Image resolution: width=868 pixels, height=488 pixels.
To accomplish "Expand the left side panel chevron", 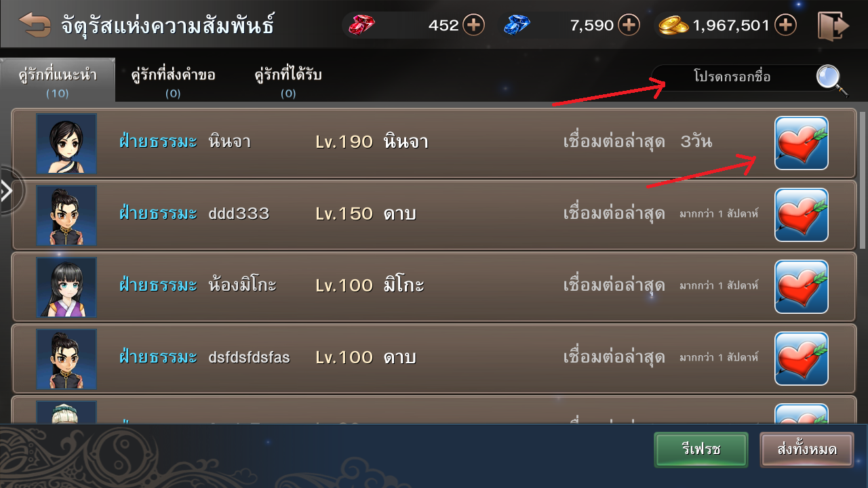I will [x=8, y=192].
